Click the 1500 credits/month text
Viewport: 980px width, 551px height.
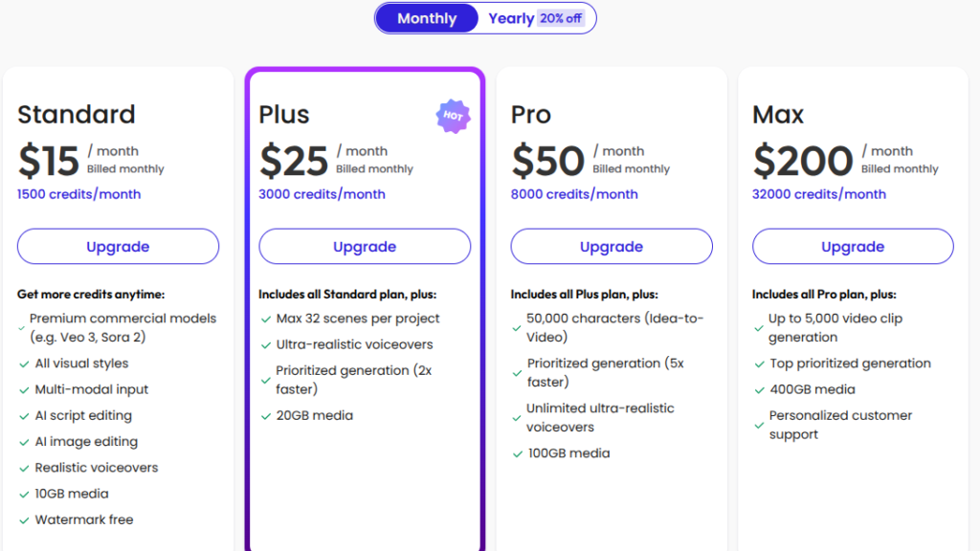[x=79, y=194]
